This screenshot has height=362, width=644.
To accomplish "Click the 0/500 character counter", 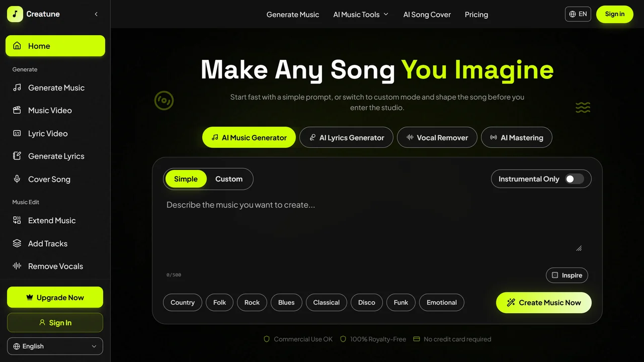I will [x=174, y=275].
